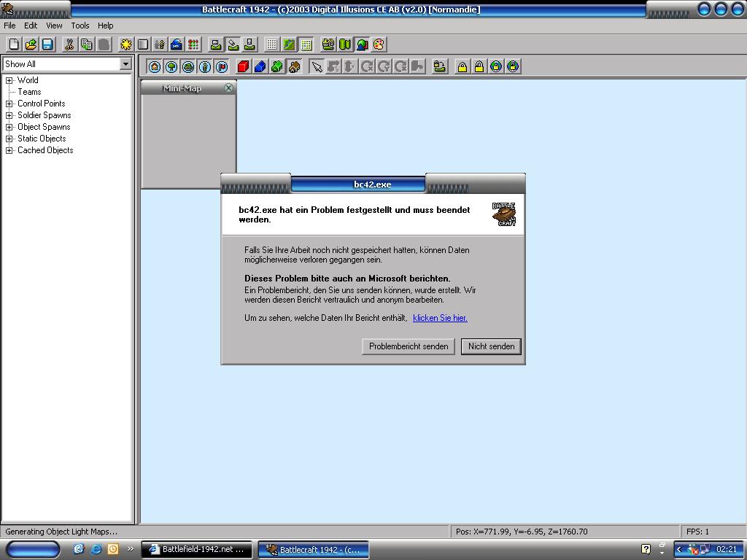Expand the Object Spawns tree node

point(9,127)
